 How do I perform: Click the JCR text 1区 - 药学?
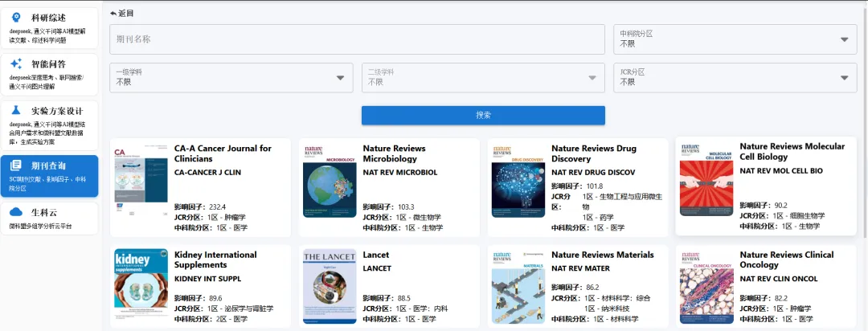coord(598,218)
